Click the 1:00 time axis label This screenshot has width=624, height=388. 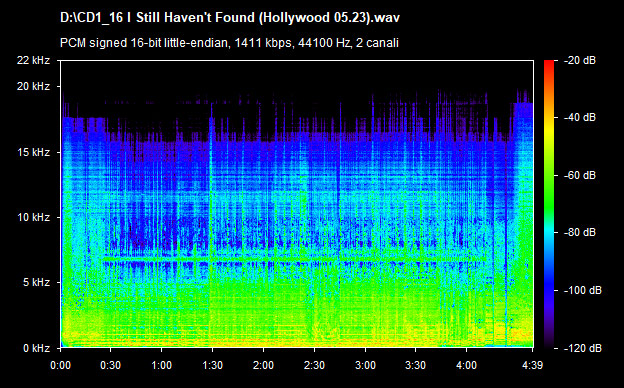click(x=162, y=365)
